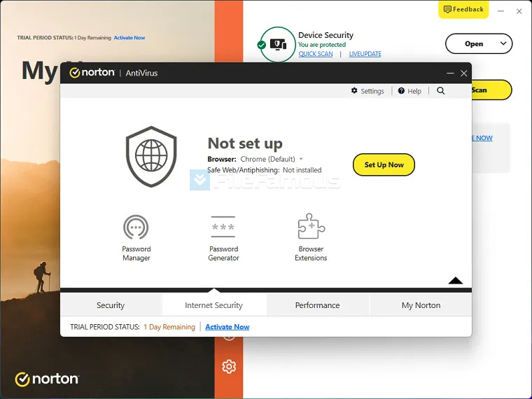Open the Browser Extensions puzzle icon

pos(311,226)
